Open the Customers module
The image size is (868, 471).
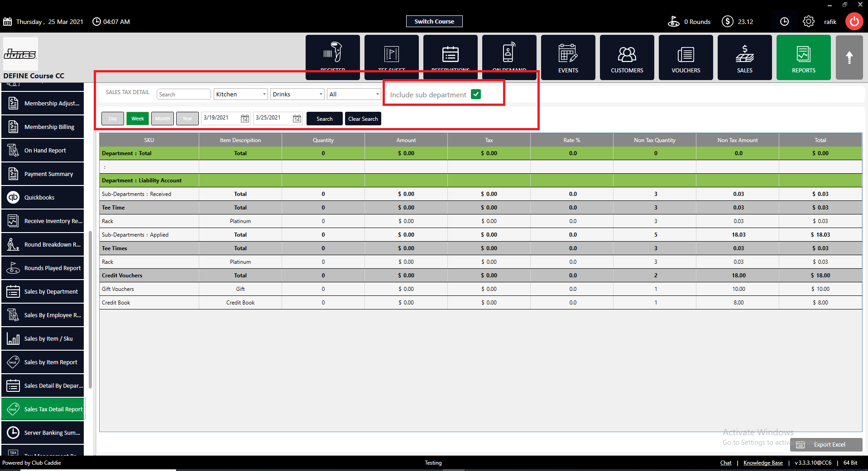[x=627, y=57]
